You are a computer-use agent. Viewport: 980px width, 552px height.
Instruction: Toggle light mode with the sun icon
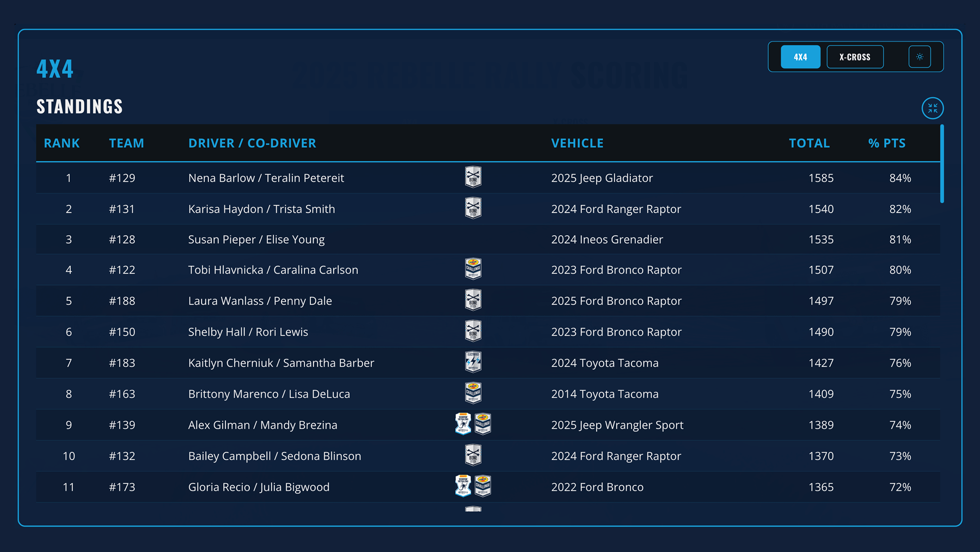coord(920,57)
